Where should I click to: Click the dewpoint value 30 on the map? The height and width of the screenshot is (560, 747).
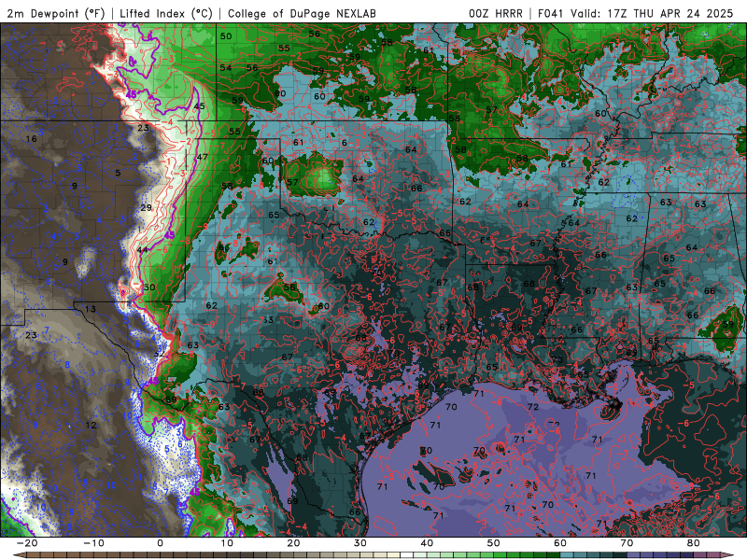(x=149, y=287)
